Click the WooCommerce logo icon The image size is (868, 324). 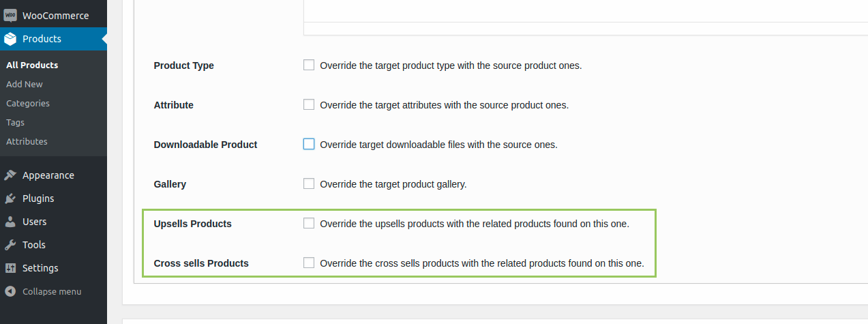[x=10, y=16]
